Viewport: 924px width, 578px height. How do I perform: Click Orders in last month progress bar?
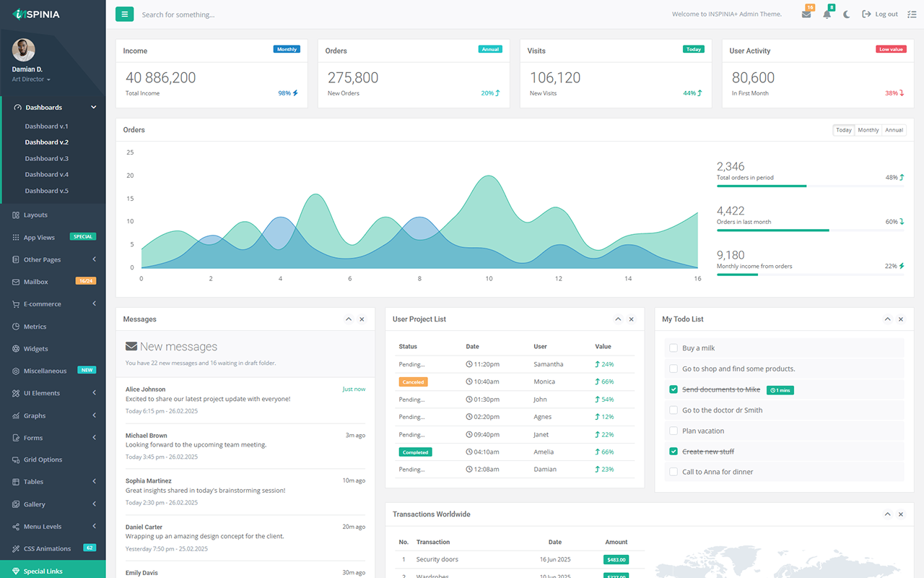810,230
